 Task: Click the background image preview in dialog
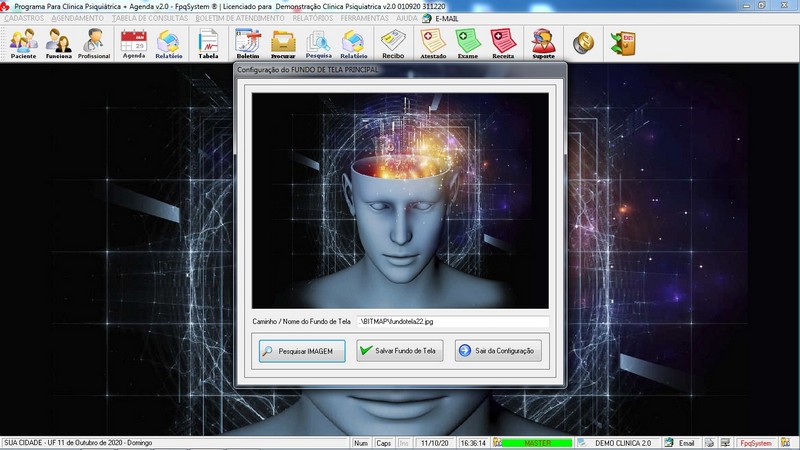click(400, 201)
